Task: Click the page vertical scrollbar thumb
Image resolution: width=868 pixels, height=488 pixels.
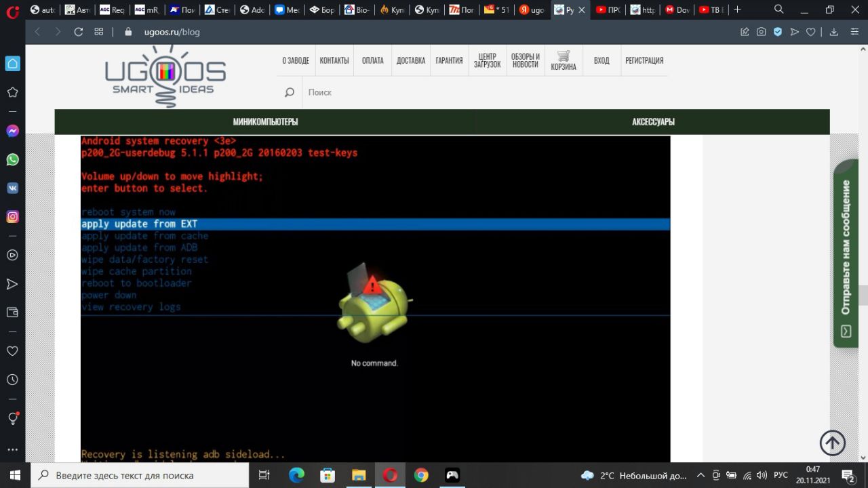Action: click(x=863, y=296)
